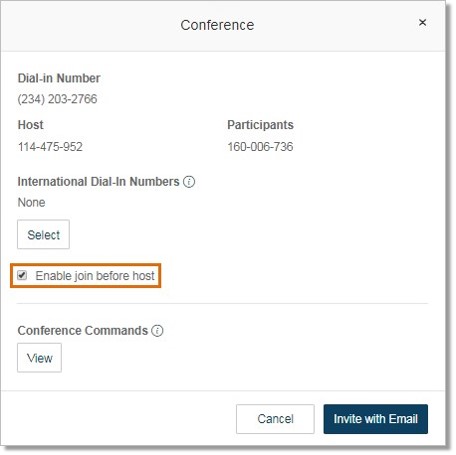Click the divider line above Conference Commands
The image size is (456, 455).
coord(222,303)
